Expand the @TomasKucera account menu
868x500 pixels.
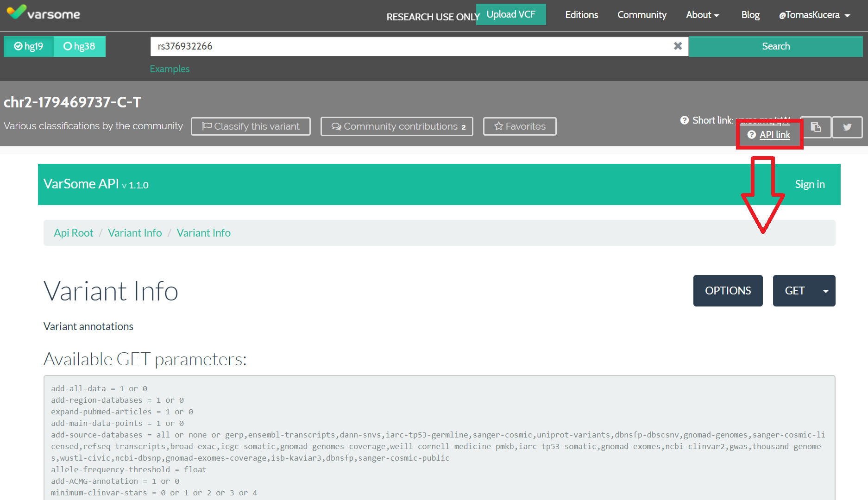pyautogui.click(x=814, y=15)
